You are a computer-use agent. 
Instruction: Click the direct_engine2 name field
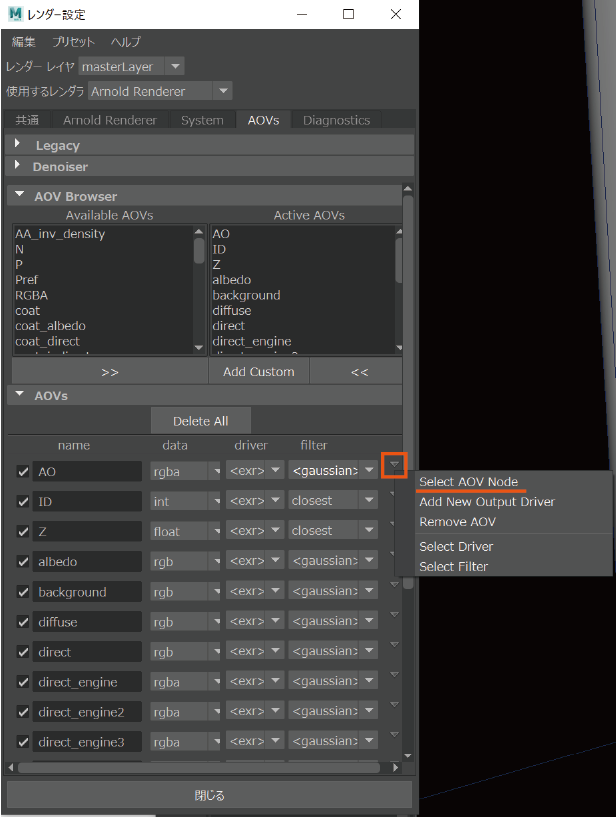coord(87,712)
